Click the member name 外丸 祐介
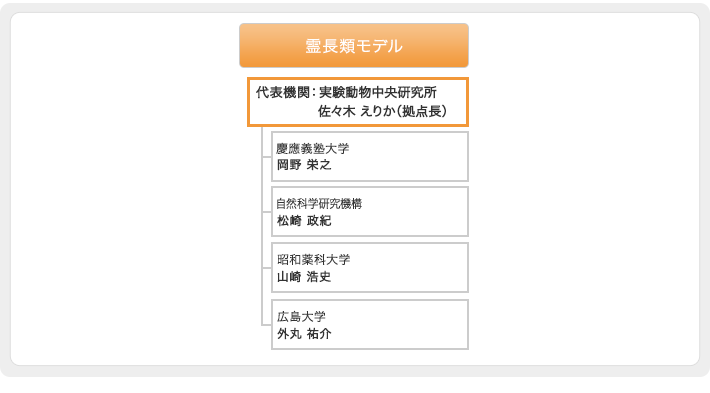 [304, 334]
